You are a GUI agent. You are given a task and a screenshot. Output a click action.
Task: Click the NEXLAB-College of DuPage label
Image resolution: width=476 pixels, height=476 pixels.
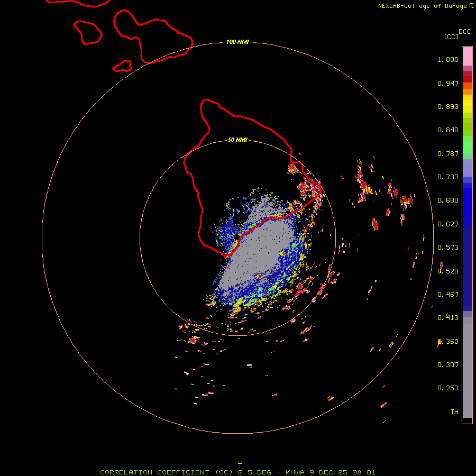pos(422,6)
